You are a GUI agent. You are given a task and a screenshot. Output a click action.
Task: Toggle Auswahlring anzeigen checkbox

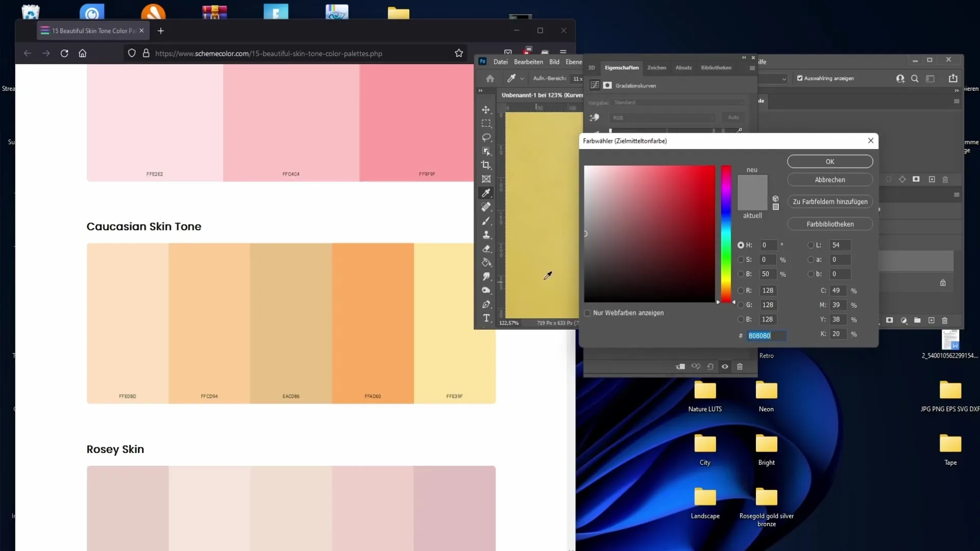tap(800, 78)
